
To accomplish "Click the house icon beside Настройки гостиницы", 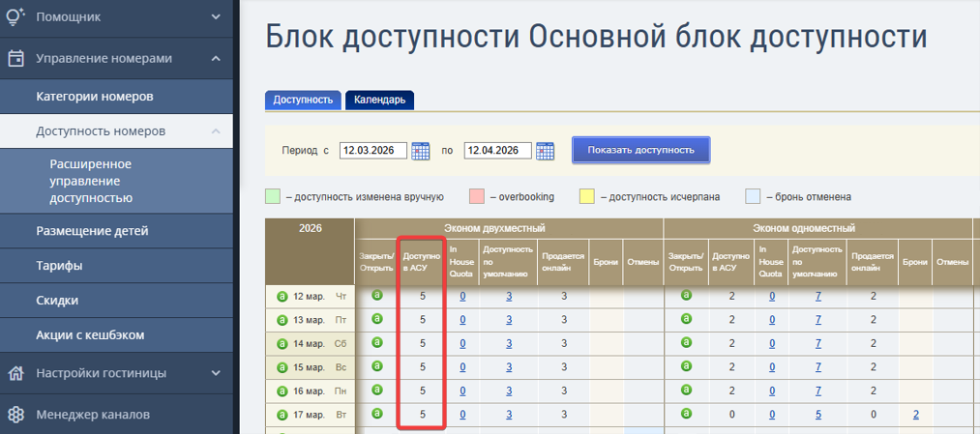I will pos(15,373).
